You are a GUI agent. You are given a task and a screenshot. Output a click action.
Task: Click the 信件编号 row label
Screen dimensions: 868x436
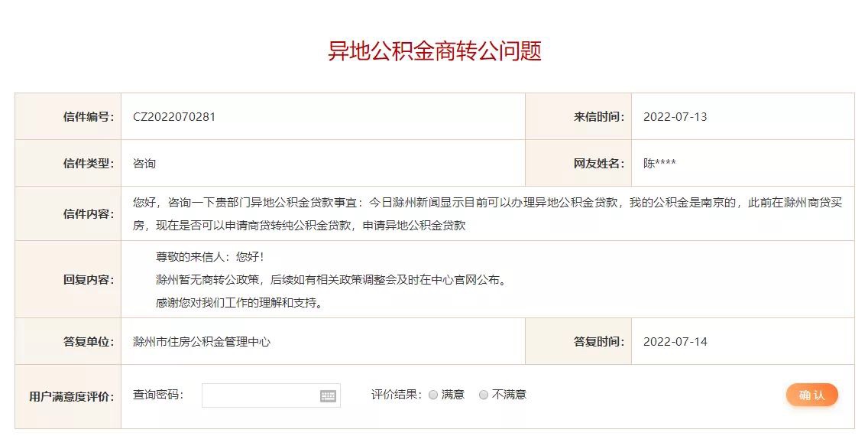(89, 117)
